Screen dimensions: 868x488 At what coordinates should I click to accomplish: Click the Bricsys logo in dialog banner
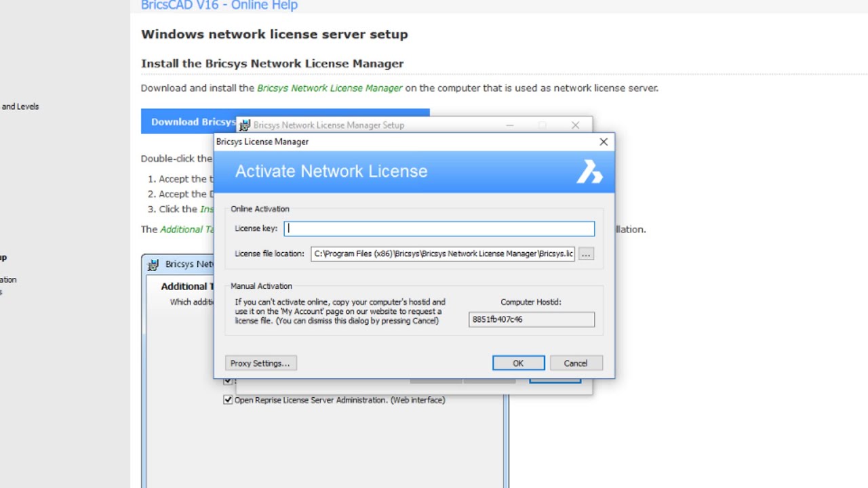coord(589,171)
